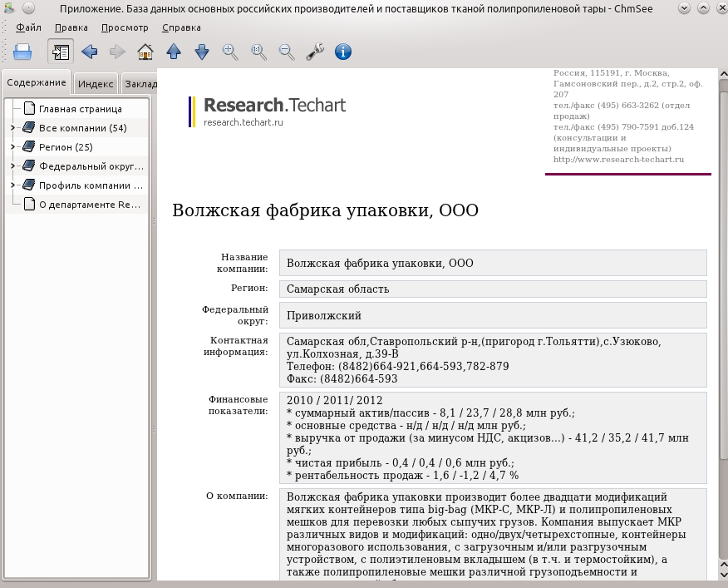Expand the Все компании (54) node

coord(12,127)
